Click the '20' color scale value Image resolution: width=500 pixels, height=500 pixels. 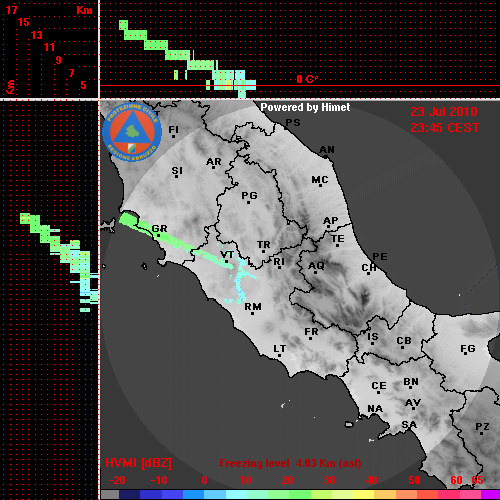click(287, 480)
